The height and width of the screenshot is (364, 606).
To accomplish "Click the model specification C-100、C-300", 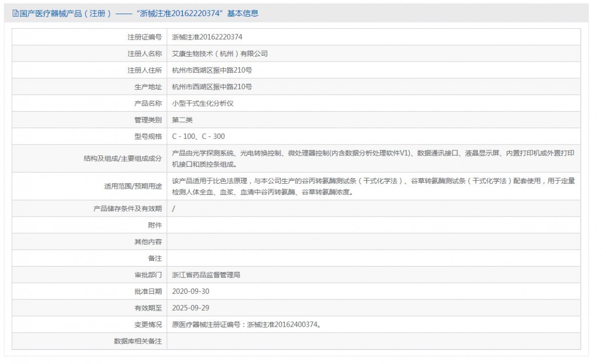I will pyautogui.click(x=198, y=136).
